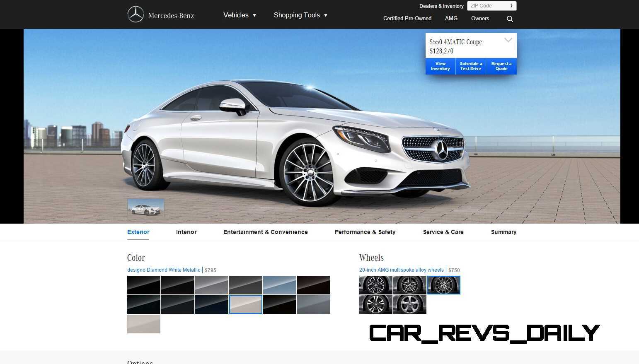Viewport: 639px width, 364px height.
Task: Click Schedule a Test Drive button
Action: 471,66
